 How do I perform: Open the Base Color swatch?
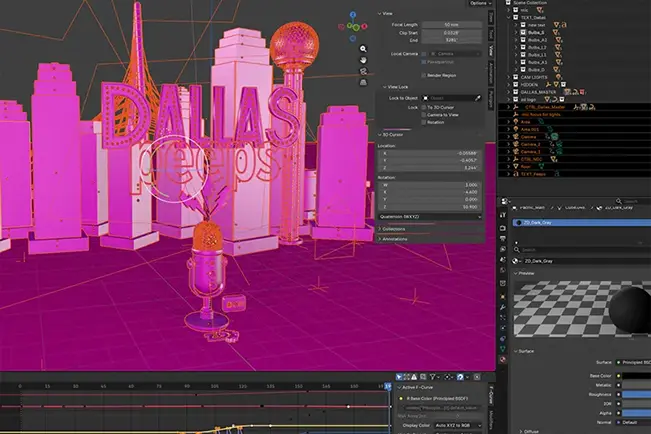coord(636,376)
